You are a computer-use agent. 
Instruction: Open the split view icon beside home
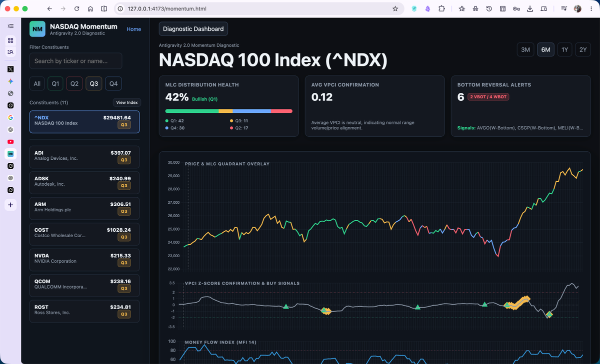(x=104, y=8)
